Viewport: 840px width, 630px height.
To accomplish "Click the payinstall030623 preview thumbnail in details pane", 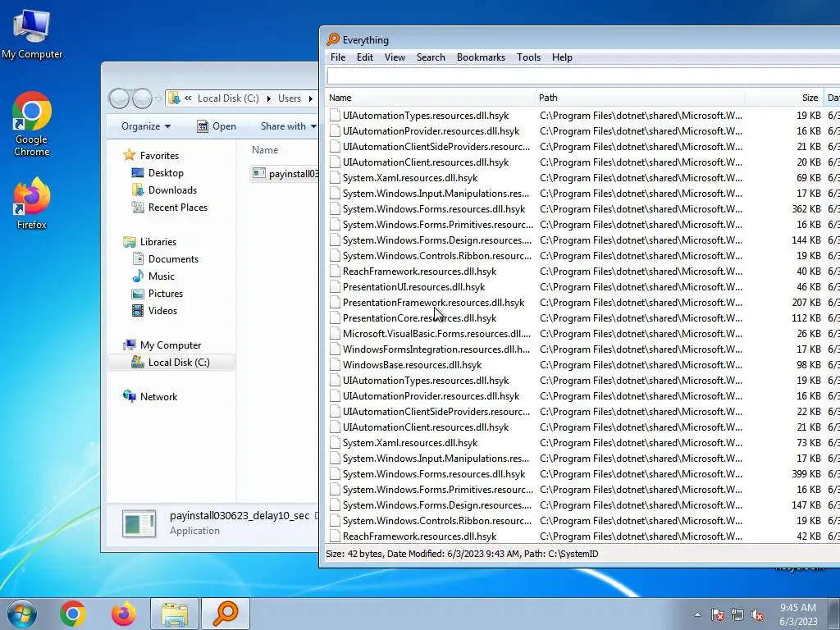I will pos(139,523).
